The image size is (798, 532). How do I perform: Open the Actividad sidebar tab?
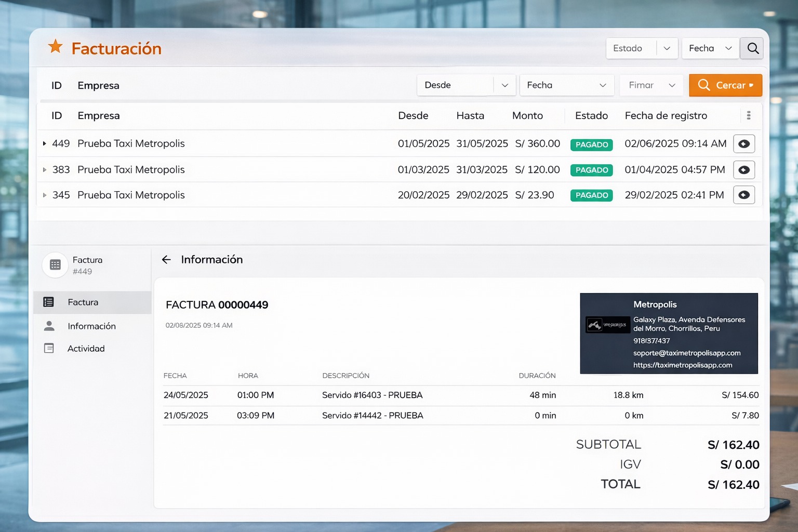[x=86, y=349]
